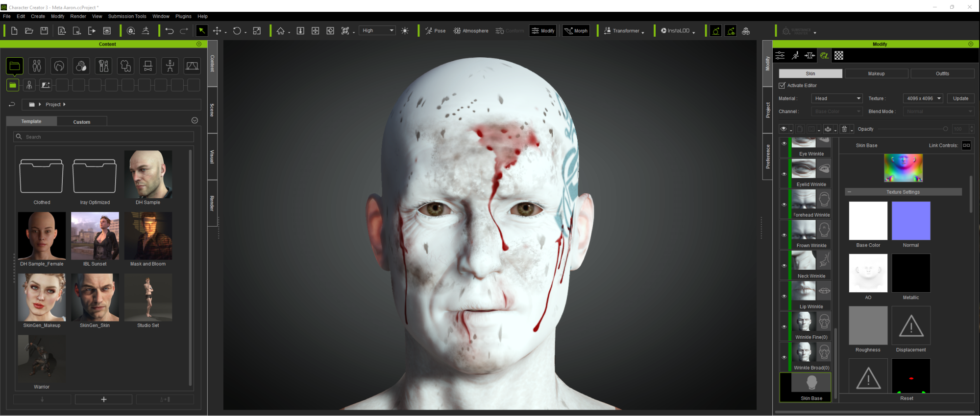
Task: Hide the Frown Wrinkle layer
Action: coord(784,235)
